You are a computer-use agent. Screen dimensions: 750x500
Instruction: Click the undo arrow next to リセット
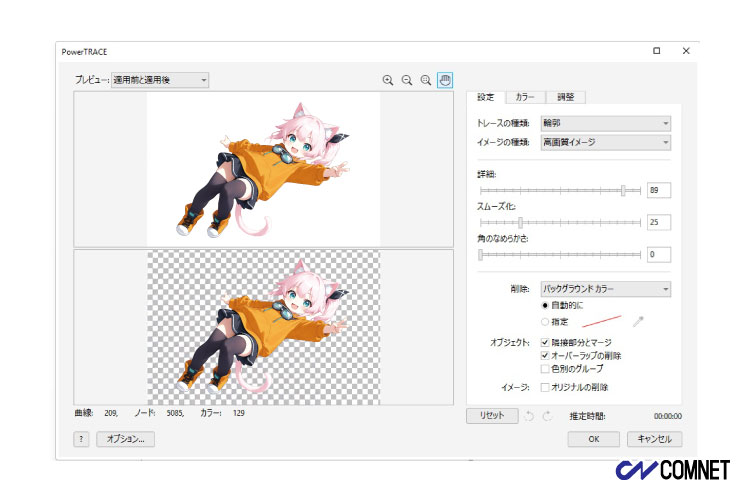[x=529, y=416]
